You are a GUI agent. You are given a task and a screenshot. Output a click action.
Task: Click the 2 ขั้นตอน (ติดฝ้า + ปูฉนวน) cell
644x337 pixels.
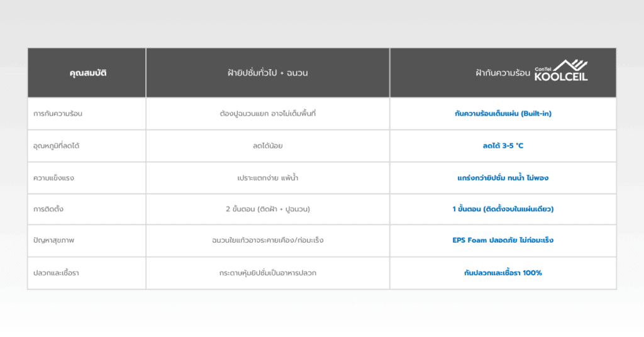point(267,209)
